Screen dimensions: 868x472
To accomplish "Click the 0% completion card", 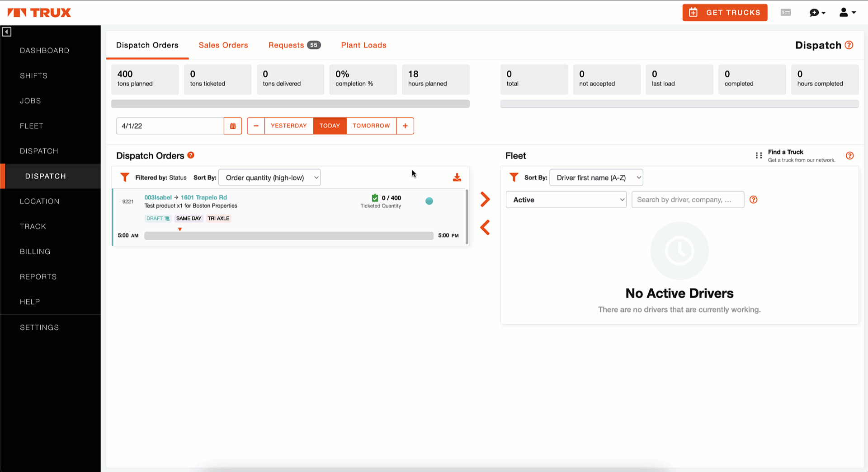I will tap(363, 79).
